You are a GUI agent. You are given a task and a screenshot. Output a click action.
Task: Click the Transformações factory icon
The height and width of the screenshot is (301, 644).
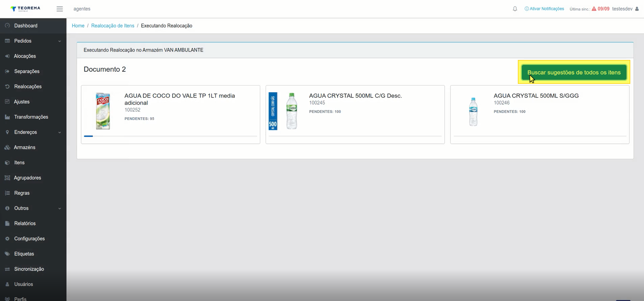7,117
